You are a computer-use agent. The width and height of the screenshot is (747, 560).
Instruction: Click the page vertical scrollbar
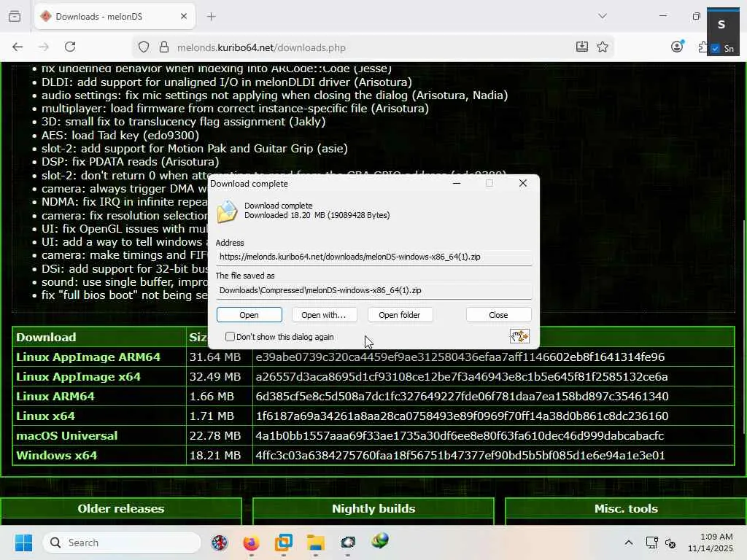click(x=743, y=328)
